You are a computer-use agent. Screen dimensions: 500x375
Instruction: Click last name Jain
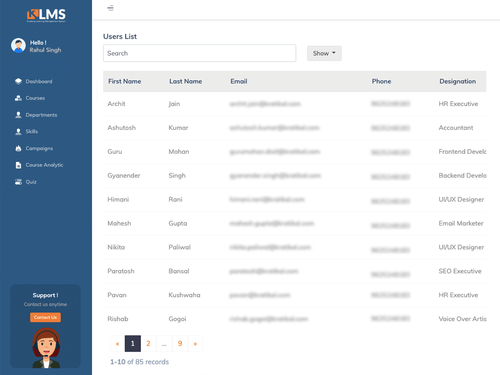coord(174,104)
